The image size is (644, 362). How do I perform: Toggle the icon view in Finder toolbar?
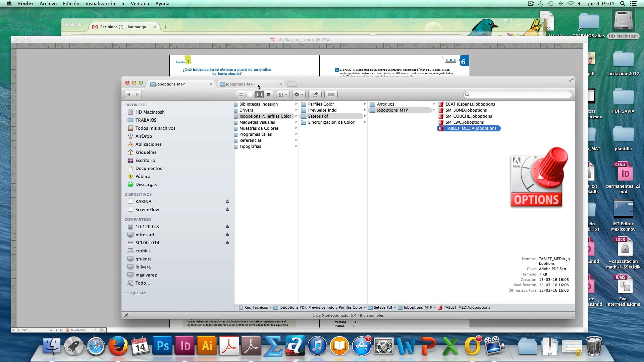241,94
